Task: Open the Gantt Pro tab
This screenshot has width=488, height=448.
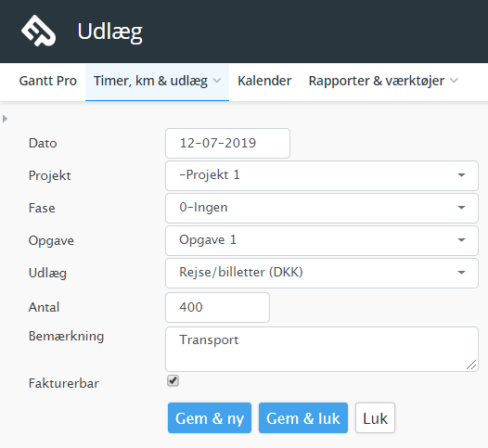Action: (x=48, y=81)
